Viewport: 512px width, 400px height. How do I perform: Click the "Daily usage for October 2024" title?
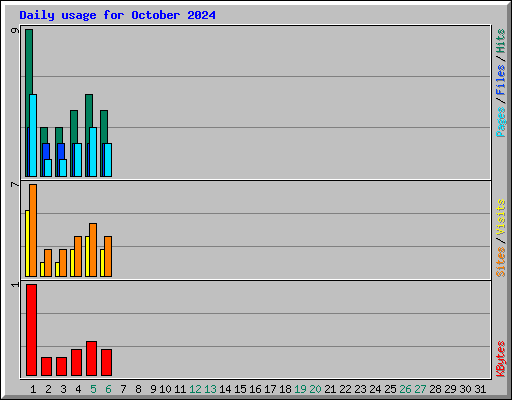coord(117,15)
